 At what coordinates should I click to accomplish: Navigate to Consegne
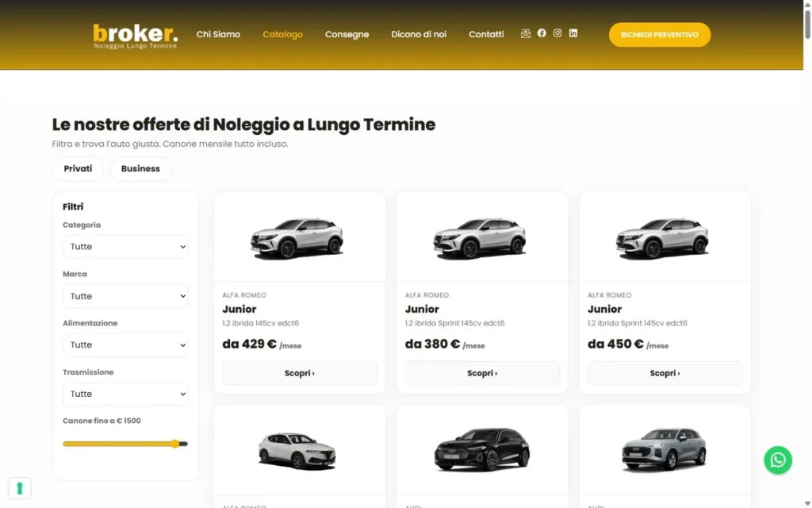pos(347,34)
